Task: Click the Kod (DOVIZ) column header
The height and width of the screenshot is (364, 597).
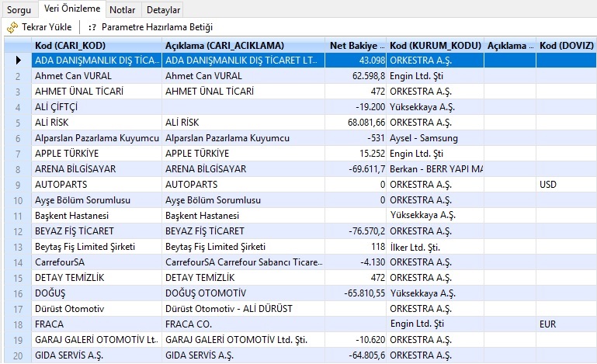Action: 565,45
